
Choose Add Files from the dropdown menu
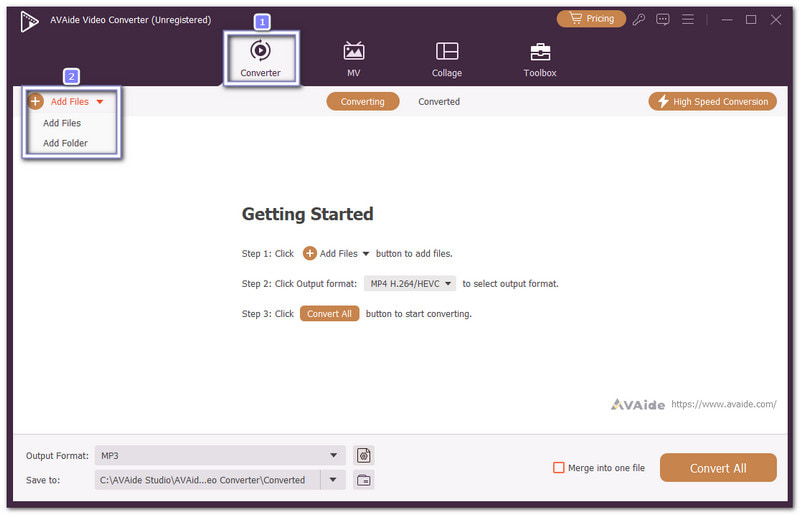[62, 123]
